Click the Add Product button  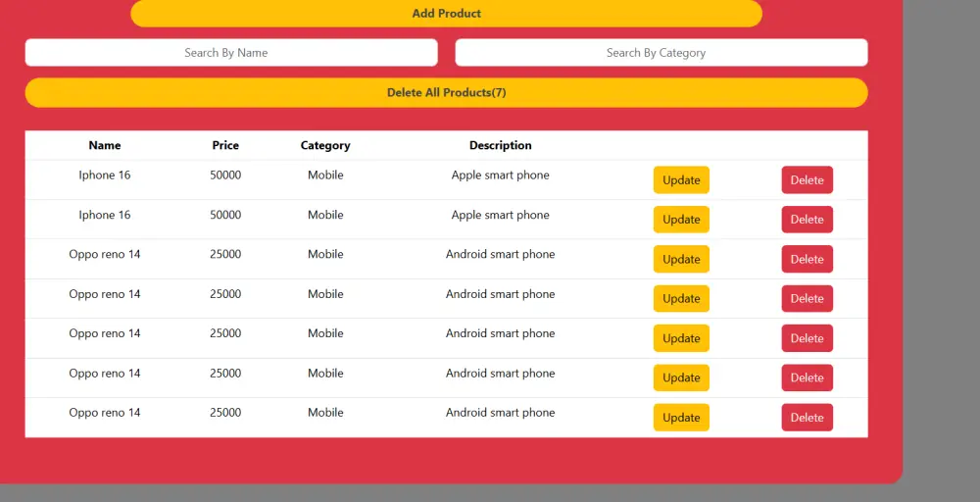click(446, 14)
